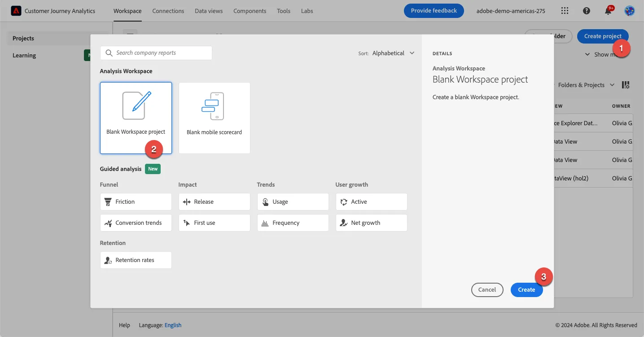644x337 pixels.
Task: Select Blank Workspace project card
Action: pyautogui.click(x=136, y=118)
